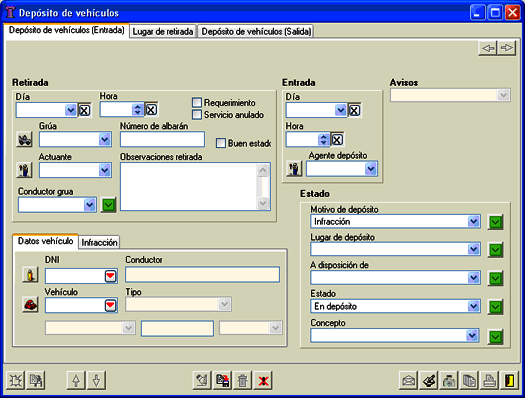Image resolution: width=525 pixels, height=398 pixels.
Task: Click the person icon beside DNI field
Action: coord(30,275)
